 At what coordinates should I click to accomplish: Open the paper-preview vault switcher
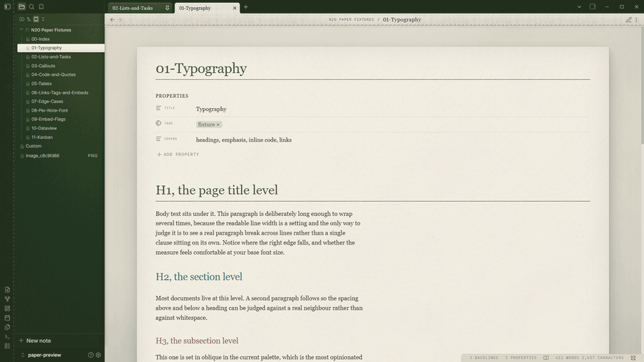[41, 355]
